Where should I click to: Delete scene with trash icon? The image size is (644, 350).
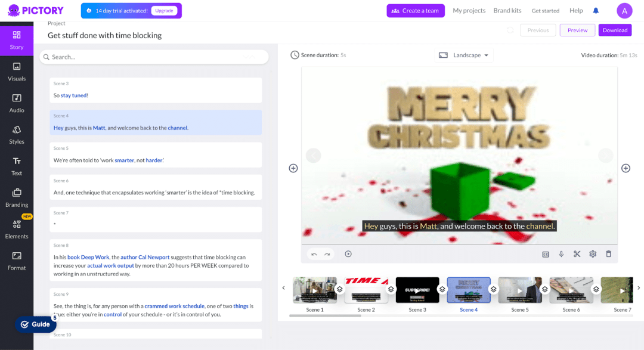click(x=608, y=254)
